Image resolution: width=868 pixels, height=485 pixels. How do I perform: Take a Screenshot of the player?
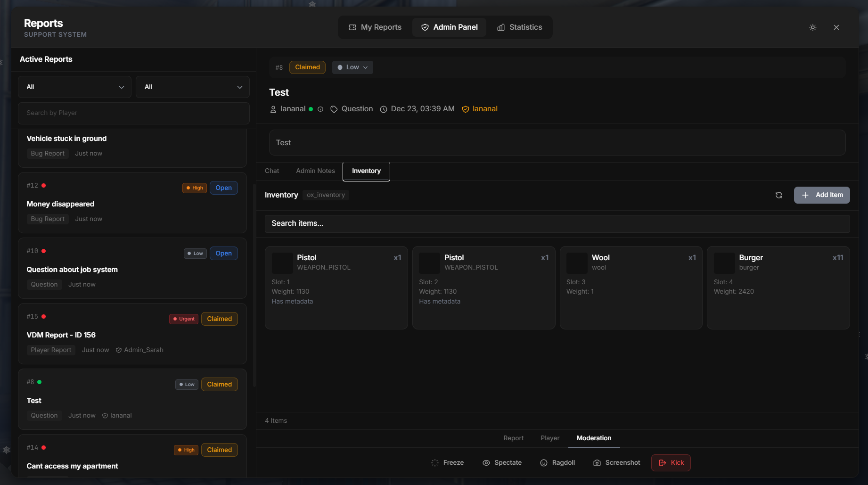(x=616, y=463)
